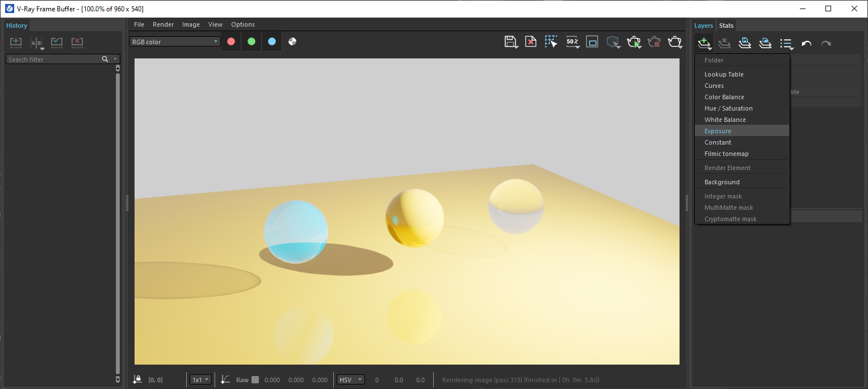Open the Render menu
Viewport: 868px width, 389px height.
click(163, 24)
